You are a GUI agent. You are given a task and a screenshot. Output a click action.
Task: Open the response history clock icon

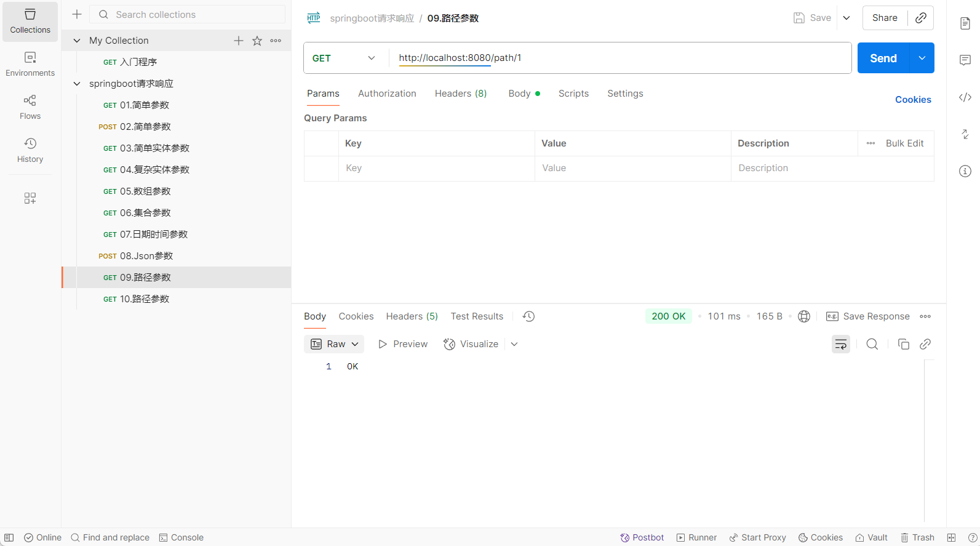tap(528, 316)
